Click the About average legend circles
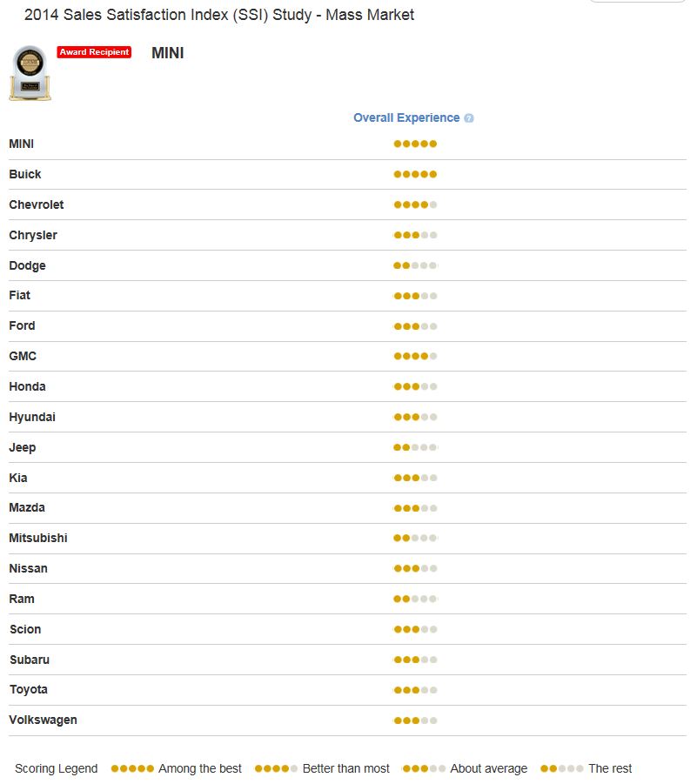Viewport: 697px width, 784px height. tap(424, 768)
